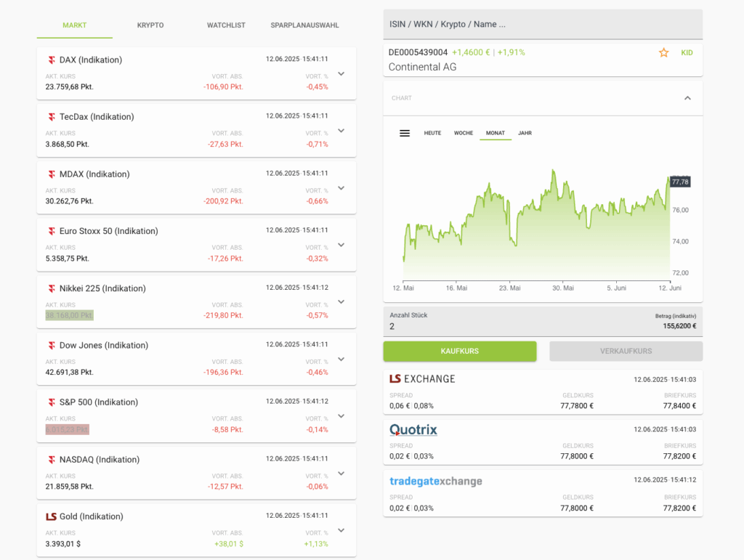This screenshot has height=560, width=744.
Task: Click Quotrix spread 0,02 € | 0,03%
Action: (x=411, y=456)
